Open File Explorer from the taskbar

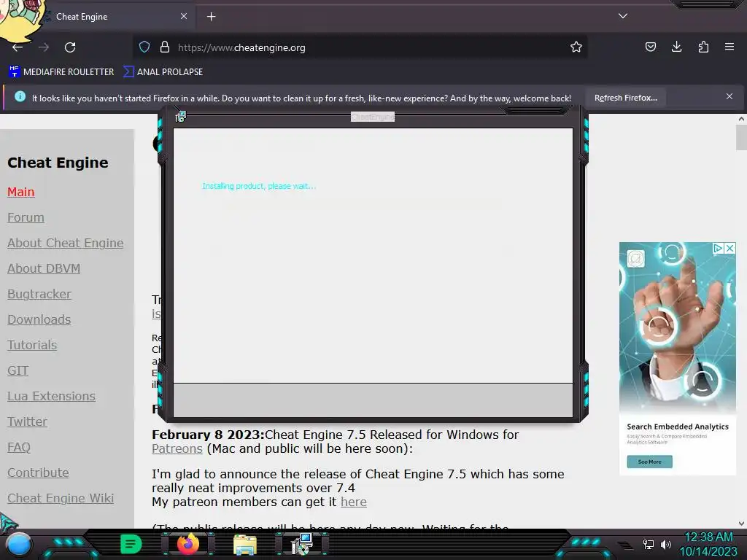[x=245, y=545]
